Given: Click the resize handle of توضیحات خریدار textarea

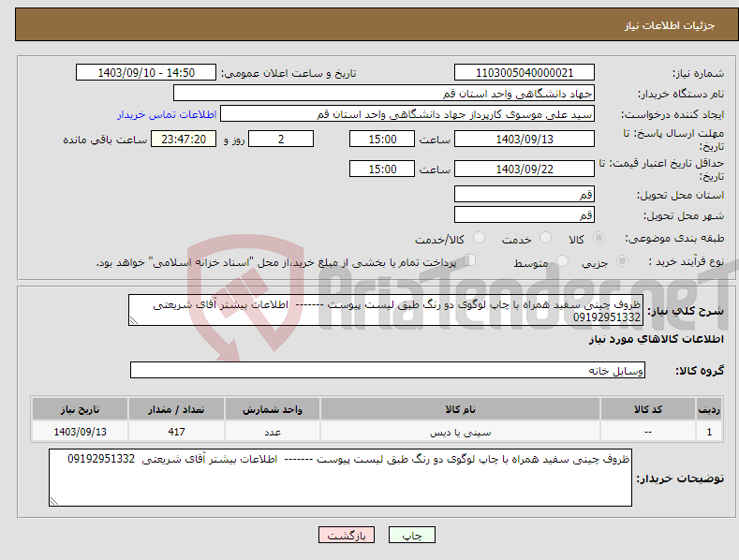Looking at the screenshot, I should [53, 502].
